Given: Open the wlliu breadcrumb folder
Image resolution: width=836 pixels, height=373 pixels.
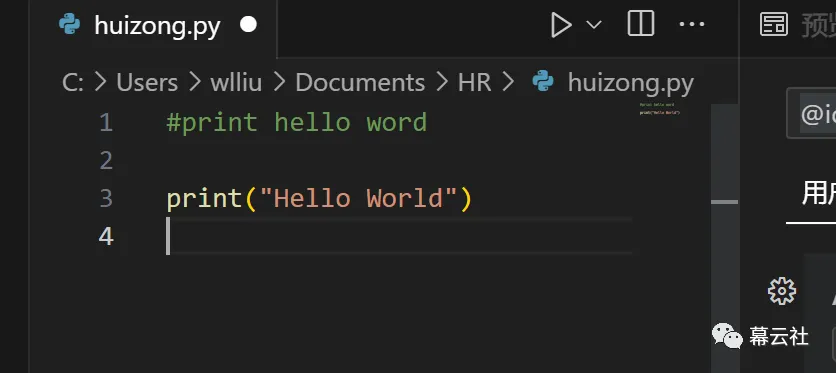Looking at the screenshot, I should pyautogui.click(x=236, y=83).
